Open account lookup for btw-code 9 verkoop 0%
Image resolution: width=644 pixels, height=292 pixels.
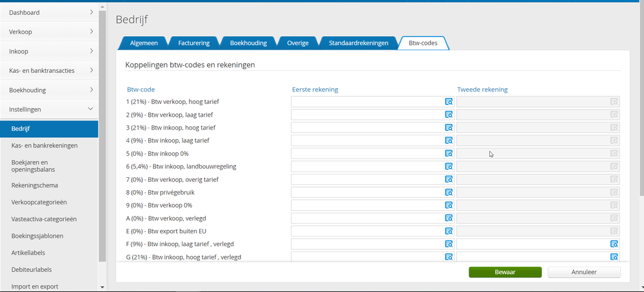(x=449, y=206)
